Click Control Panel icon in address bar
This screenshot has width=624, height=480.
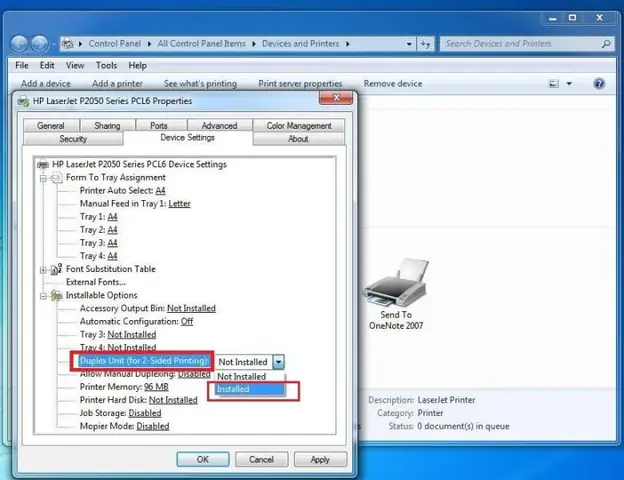coord(68,44)
